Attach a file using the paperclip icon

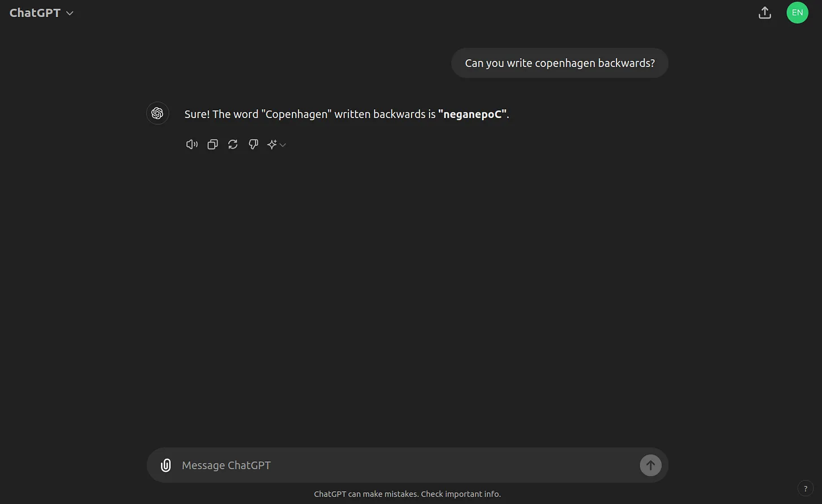click(166, 465)
